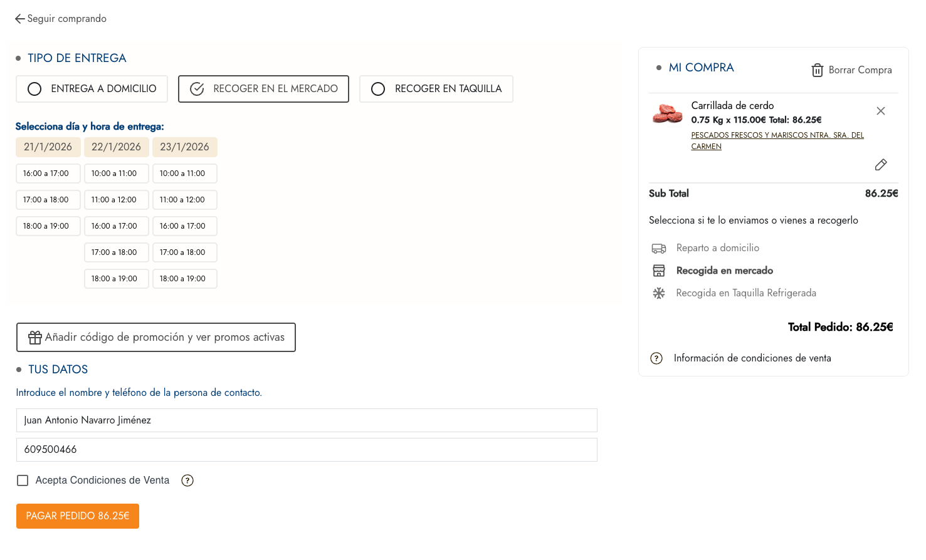Edit the cart item with the pencil icon
The width and height of the screenshot is (926, 560).
coord(880,165)
